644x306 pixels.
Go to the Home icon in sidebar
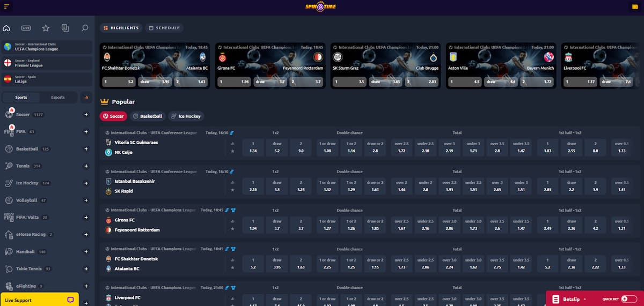click(6, 28)
